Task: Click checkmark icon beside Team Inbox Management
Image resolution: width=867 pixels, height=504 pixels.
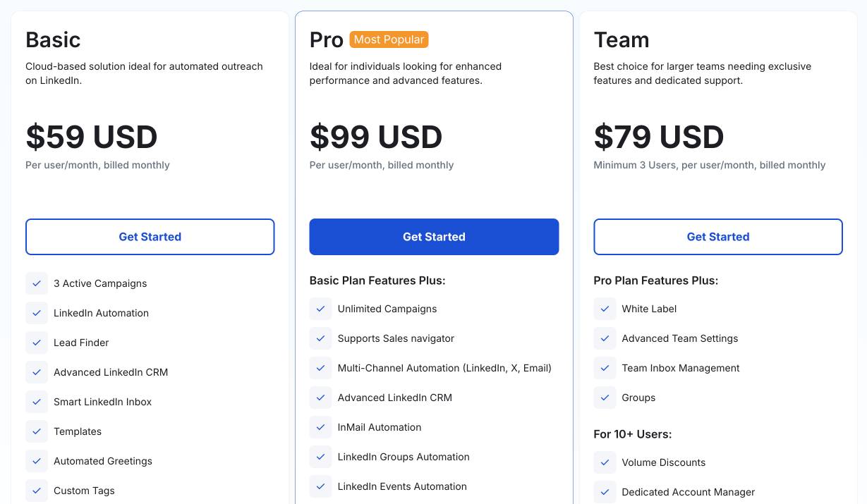Action: [x=605, y=368]
